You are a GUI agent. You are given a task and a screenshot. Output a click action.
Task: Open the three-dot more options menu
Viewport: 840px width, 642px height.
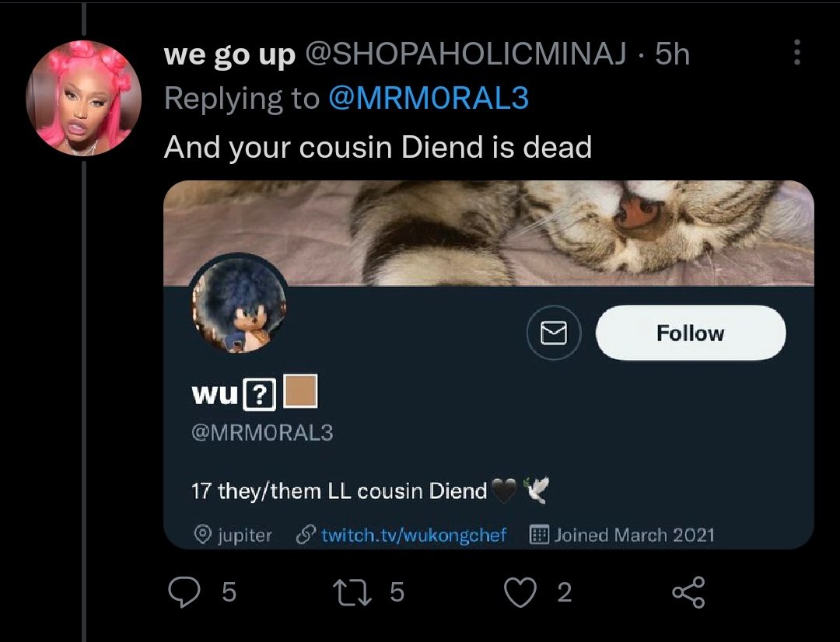[x=797, y=53]
